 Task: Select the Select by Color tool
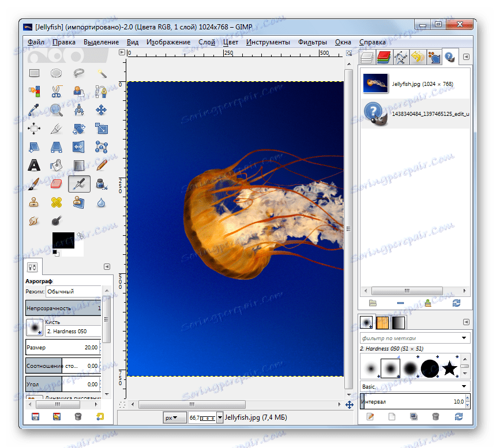(34, 92)
